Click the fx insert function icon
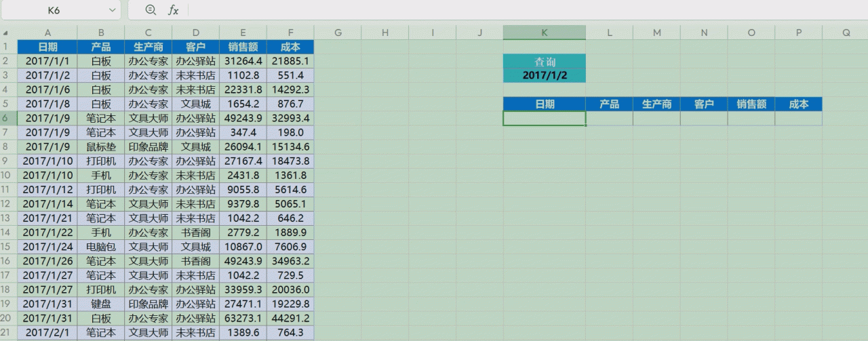The image size is (868, 341). click(x=174, y=9)
